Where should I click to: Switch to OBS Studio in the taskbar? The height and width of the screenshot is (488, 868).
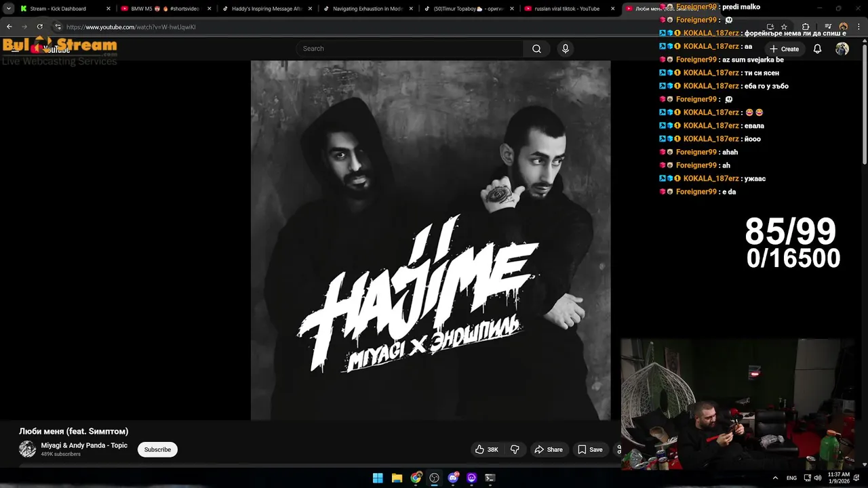434,478
